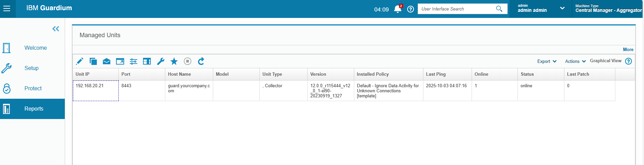Click the sliders settings icon in toolbar

click(x=134, y=61)
